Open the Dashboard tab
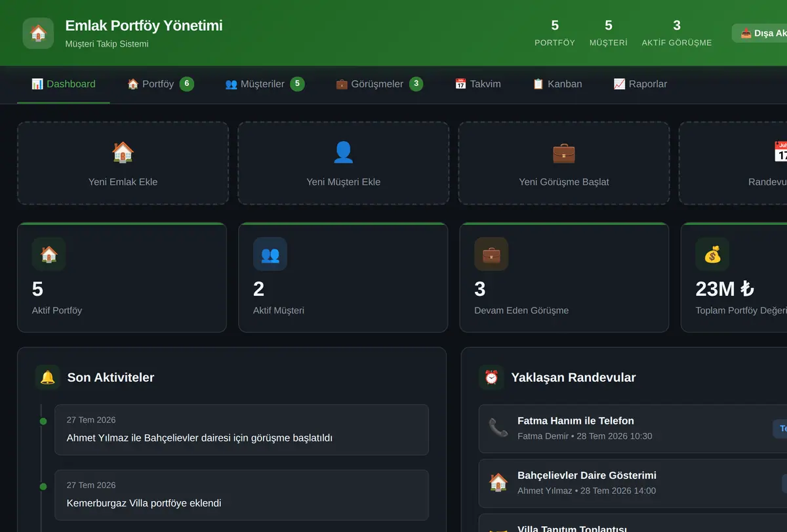787x532 pixels. 64,84
